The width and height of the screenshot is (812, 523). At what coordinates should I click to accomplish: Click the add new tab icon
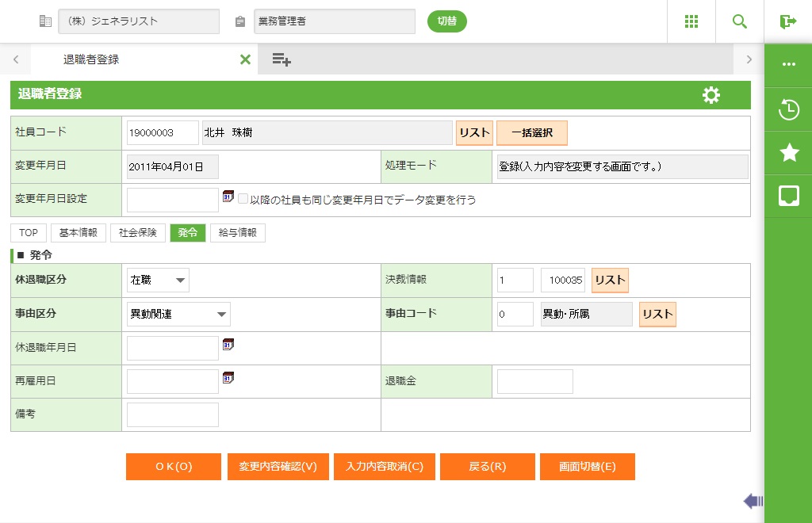tap(282, 59)
